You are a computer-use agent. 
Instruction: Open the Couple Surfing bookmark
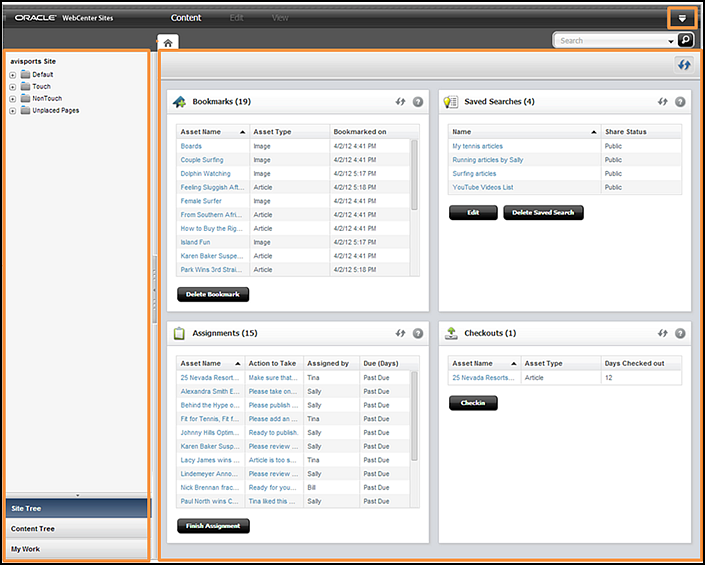[x=202, y=160]
